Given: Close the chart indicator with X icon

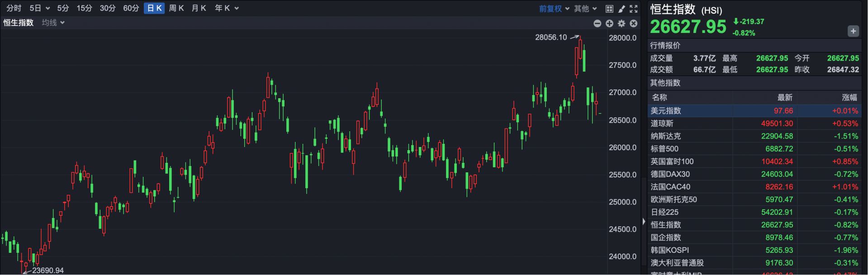Looking at the screenshot, I should [x=634, y=24].
